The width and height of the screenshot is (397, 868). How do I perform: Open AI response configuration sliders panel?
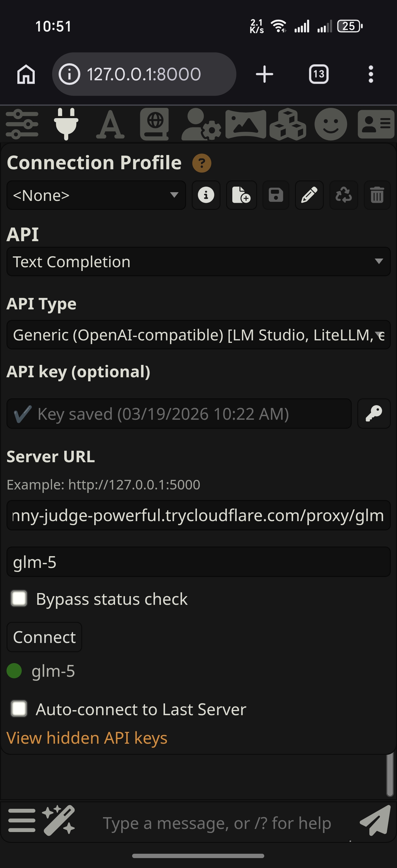[22, 124]
